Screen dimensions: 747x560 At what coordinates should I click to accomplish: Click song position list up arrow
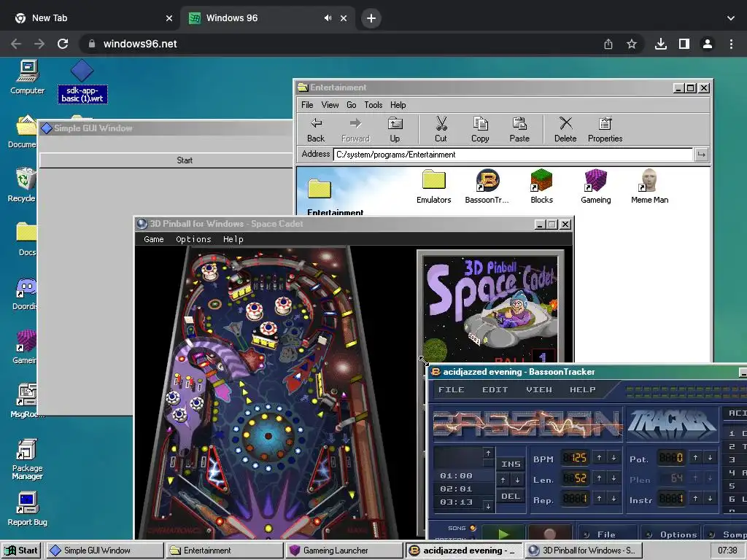pos(488,452)
